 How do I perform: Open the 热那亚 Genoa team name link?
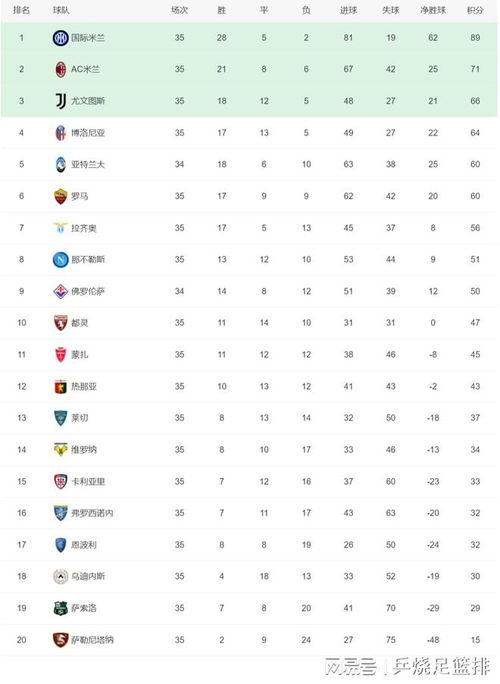pos(84,386)
